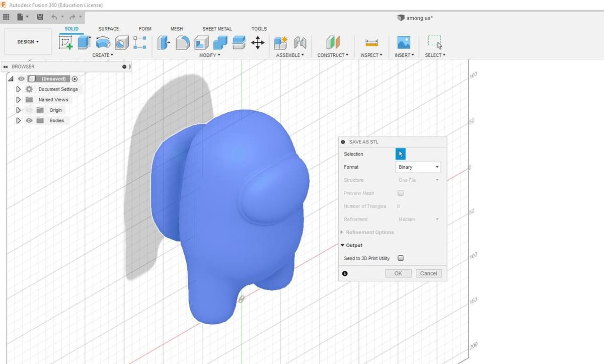The width and height of the screenshot is (604, 364).
Task: Open the Construct dropdown menu
Action: 333,55
